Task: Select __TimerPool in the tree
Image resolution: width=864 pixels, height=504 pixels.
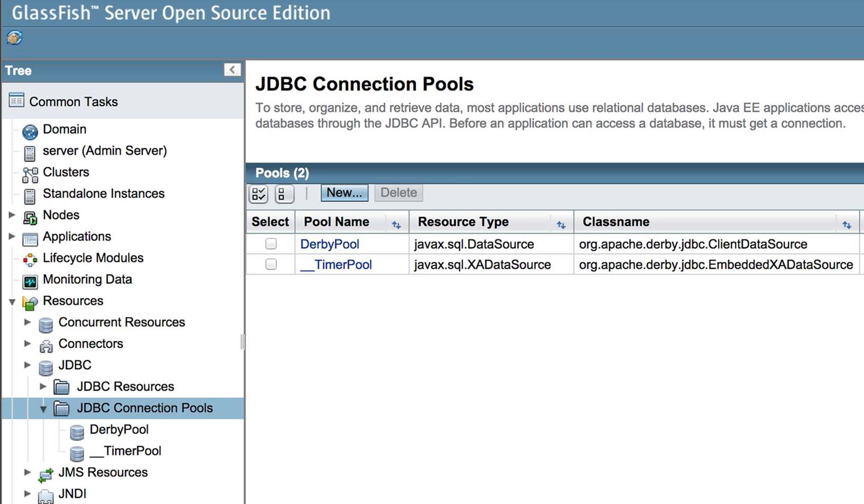Action: pyautogui.click(x=125, y=451)
